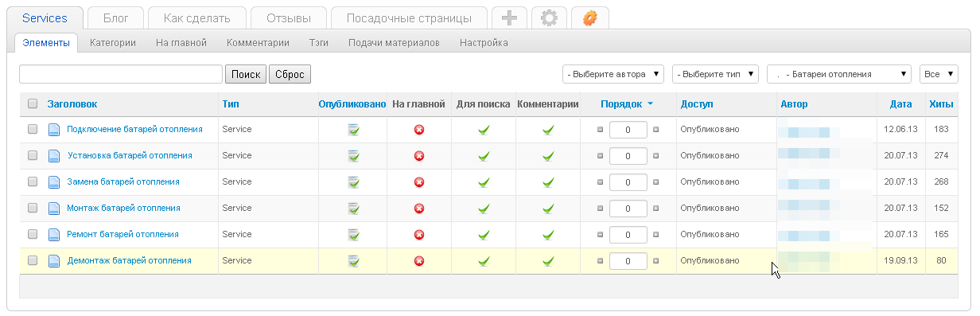The height and width of the screenshot is (316, 980).
Task: Toggle featured red icon for Подключение батарей отопления
Action: [x=419, y=130]
